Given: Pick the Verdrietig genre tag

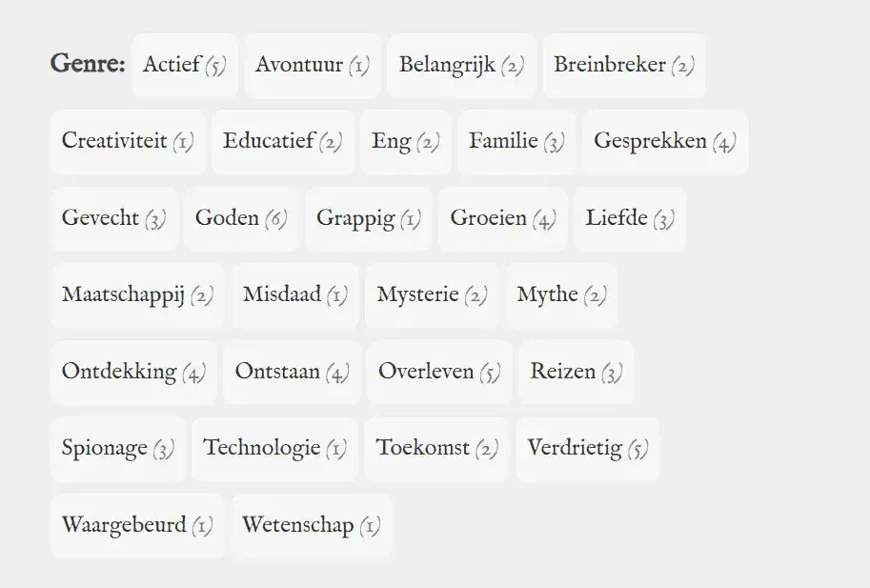Looking at the screenshot, I should point(587,448).
